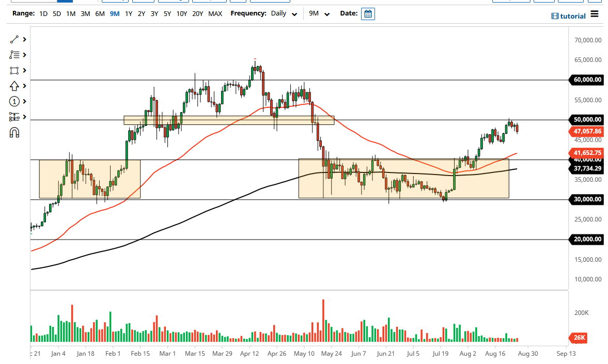Screen dimensions: 608x364
Task: Select the 1D range button
Action: [43, 14]
